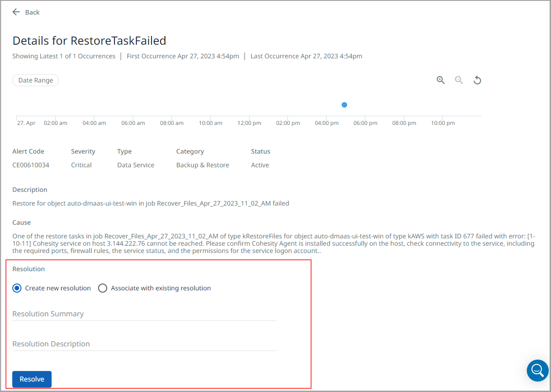Click the zoom out magnifier icon
Image resolution: width=551 pixels, height=392 pixels.
[459, 80]
